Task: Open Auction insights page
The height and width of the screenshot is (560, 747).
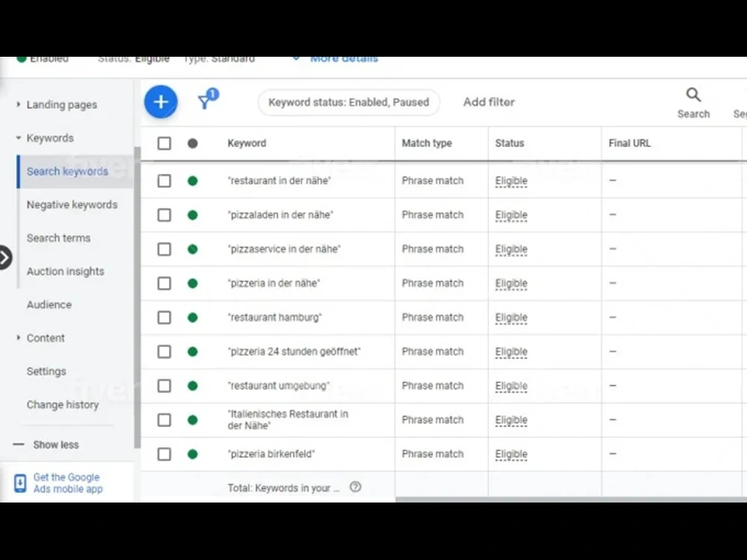Action: click(65, 272)
